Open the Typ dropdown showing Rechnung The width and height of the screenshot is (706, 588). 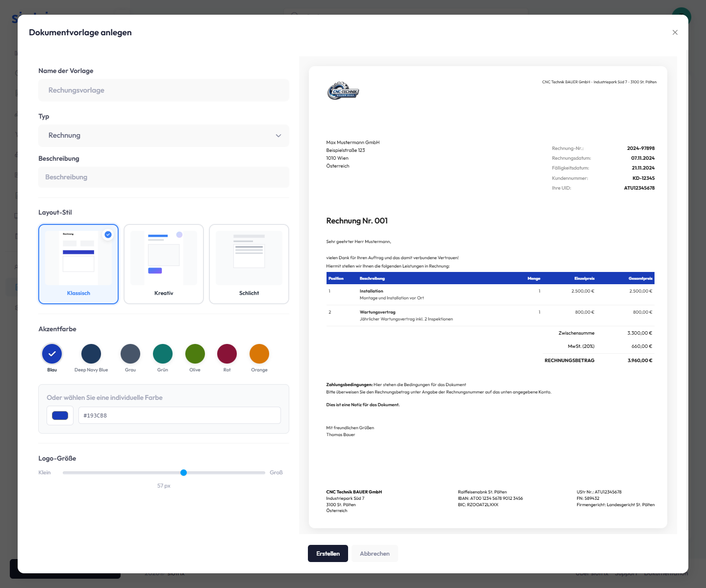tap(164, 136)
